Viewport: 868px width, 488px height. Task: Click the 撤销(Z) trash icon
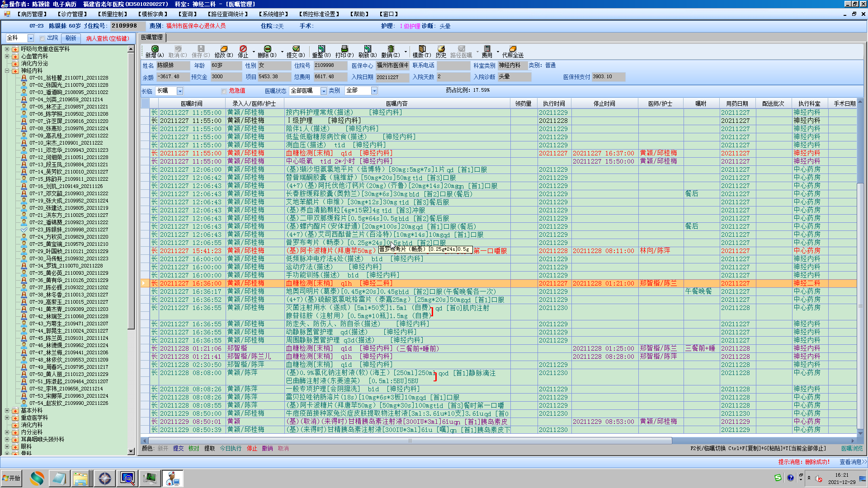click(x=391, y=49)
